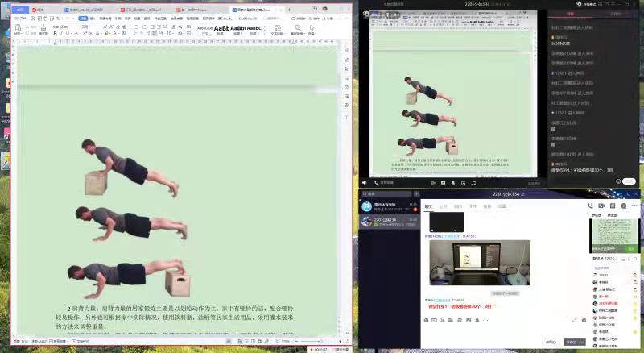Select the highlighted Home ribbon tab in WPS

click(x=83, y=19)
